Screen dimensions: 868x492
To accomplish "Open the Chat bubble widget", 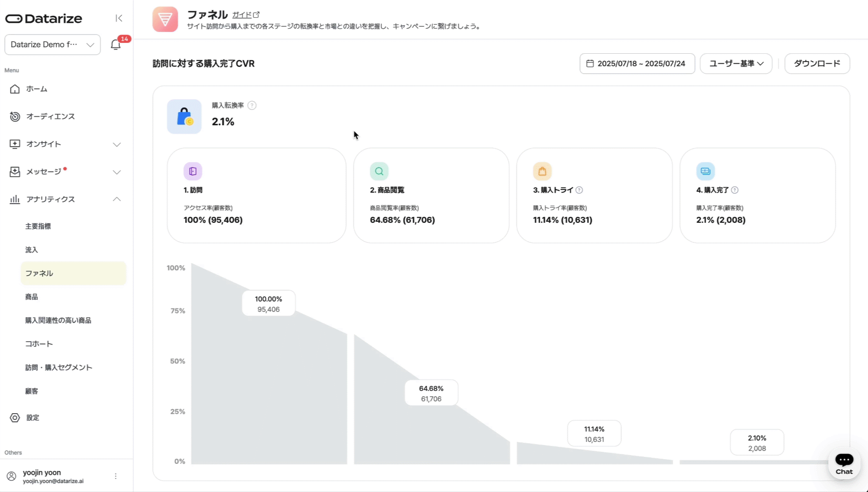I will (844, 463).
